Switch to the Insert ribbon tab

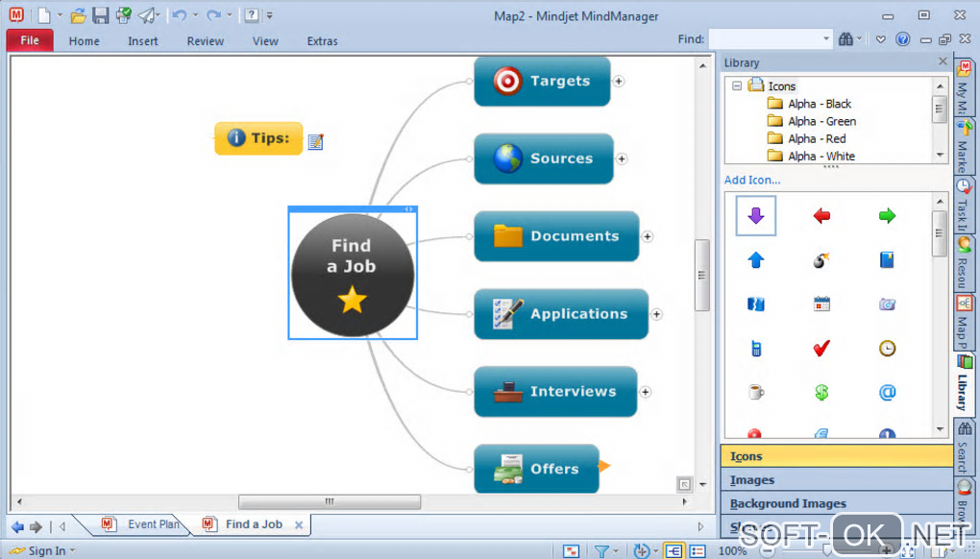point(142,41)
